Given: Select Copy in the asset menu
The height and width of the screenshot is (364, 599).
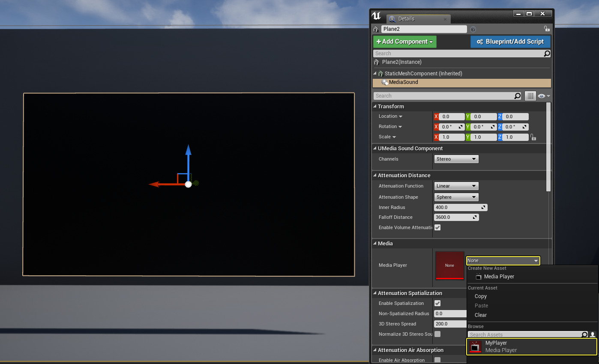Looking at the screenshot, I should click(x=481, y=296).
